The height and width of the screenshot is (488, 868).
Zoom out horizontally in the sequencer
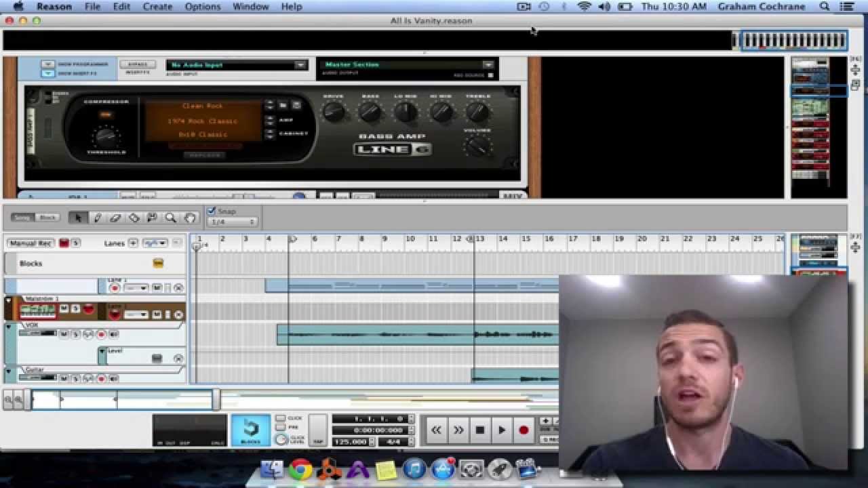(7, 401)
